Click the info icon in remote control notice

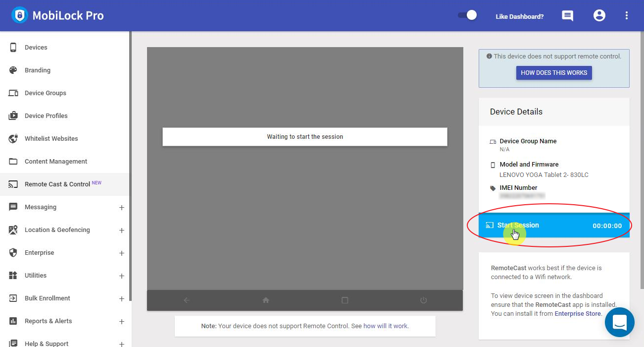coord(489,57)
